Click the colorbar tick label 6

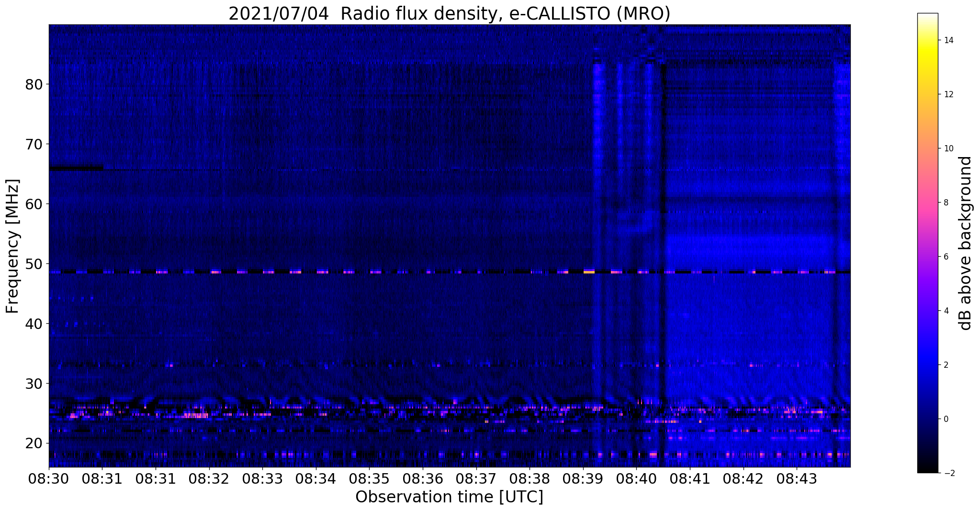(x=946, y=257)
